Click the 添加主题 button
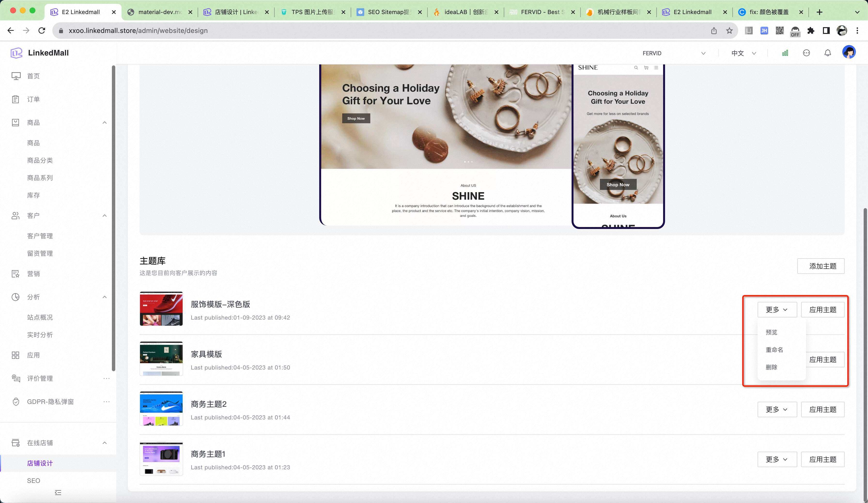 click(821, 266)
